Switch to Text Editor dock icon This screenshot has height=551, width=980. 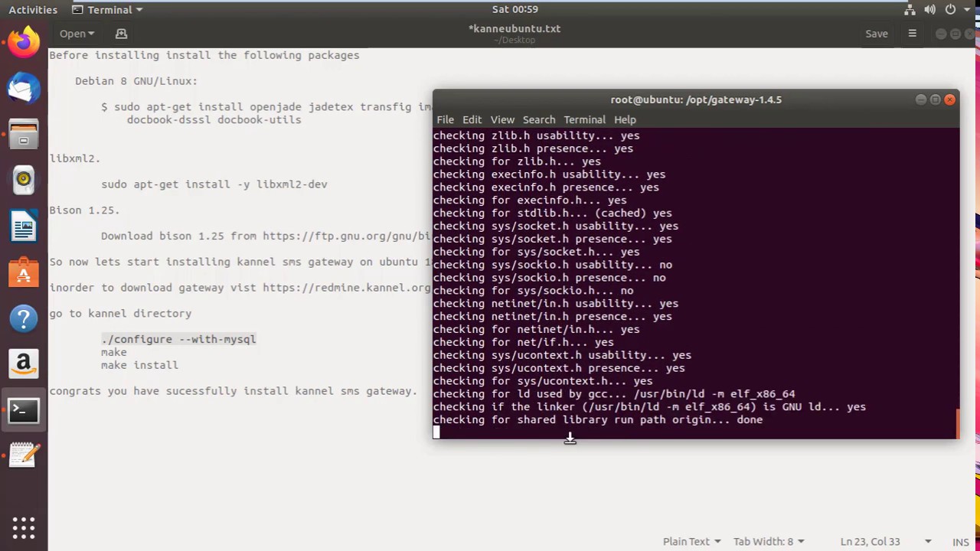[x=24, y=457]
